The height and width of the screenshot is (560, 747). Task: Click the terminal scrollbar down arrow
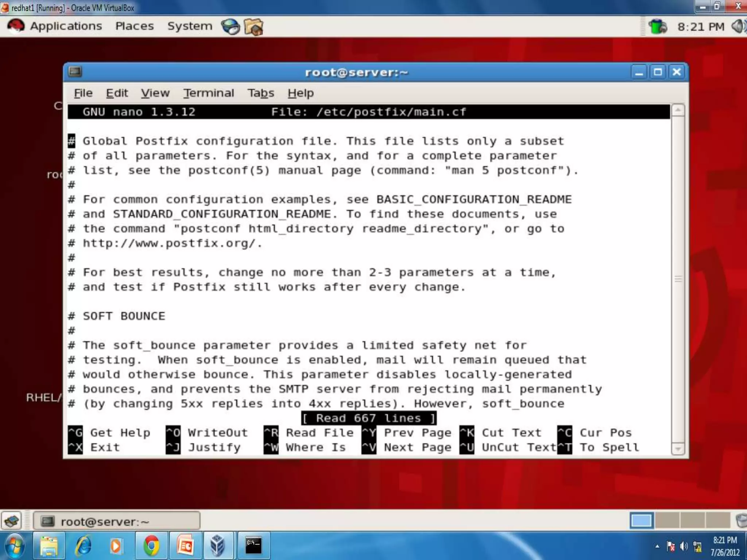[x=678, y=449]
